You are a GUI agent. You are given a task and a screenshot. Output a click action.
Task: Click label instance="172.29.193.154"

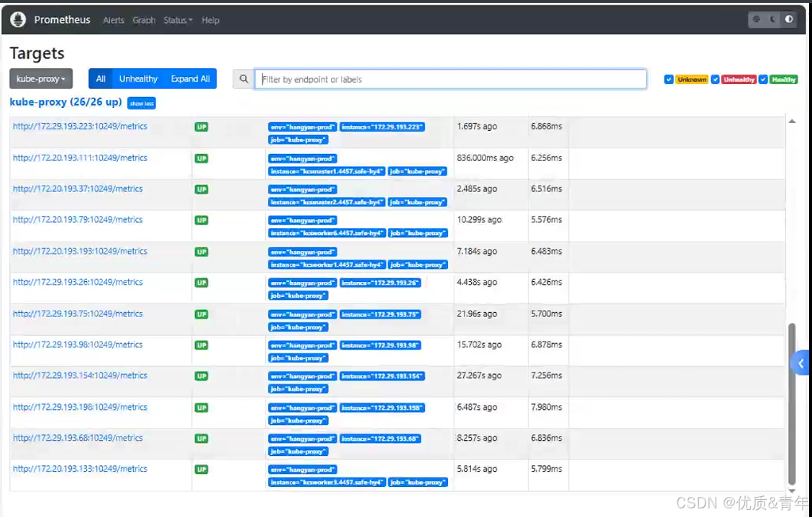click(x=382, y=376)
